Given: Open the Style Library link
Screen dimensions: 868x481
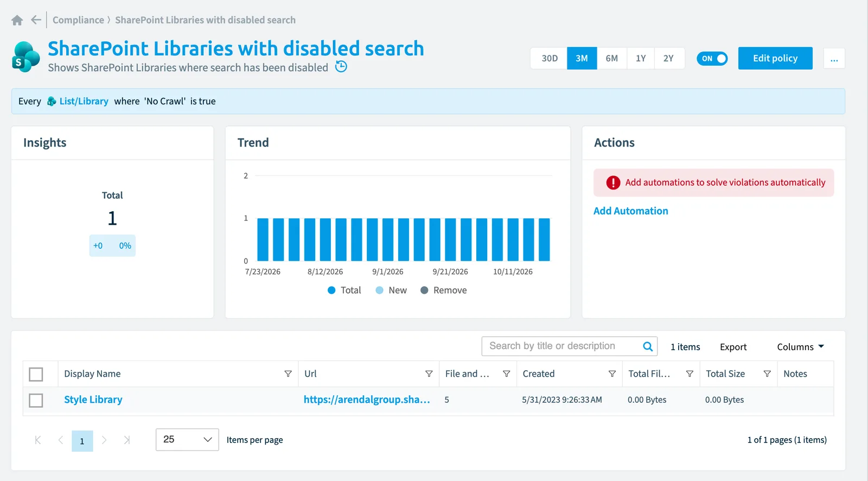Looking at the screenshot, I should click(x=93, y=400).
